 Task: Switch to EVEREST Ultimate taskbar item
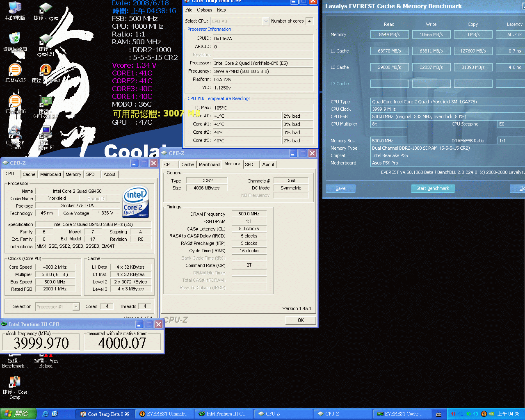click(x=164, y=414)
